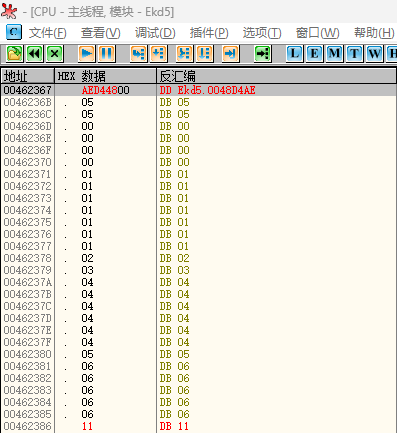Open Threads window with T button
The image size is (397, 433).
[x=354, y=53]
